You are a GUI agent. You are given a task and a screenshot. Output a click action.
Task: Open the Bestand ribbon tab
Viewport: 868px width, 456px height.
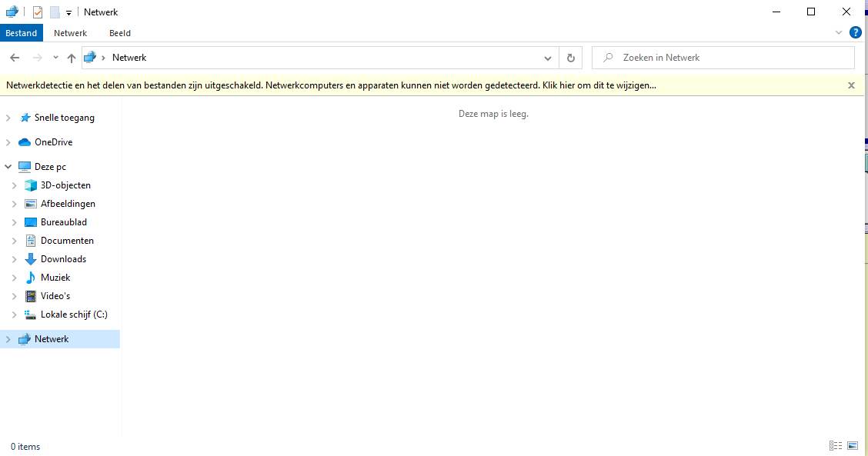point(21,33)
